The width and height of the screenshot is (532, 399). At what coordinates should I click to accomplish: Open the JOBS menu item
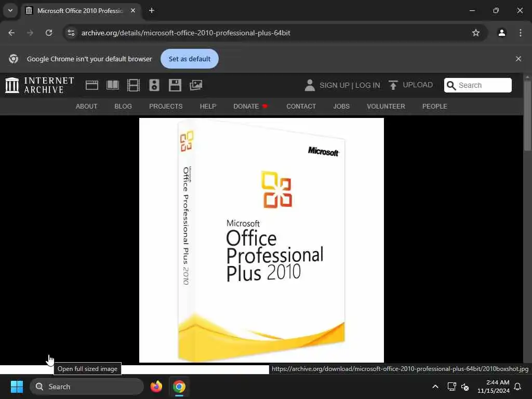[x=341, y=106]
